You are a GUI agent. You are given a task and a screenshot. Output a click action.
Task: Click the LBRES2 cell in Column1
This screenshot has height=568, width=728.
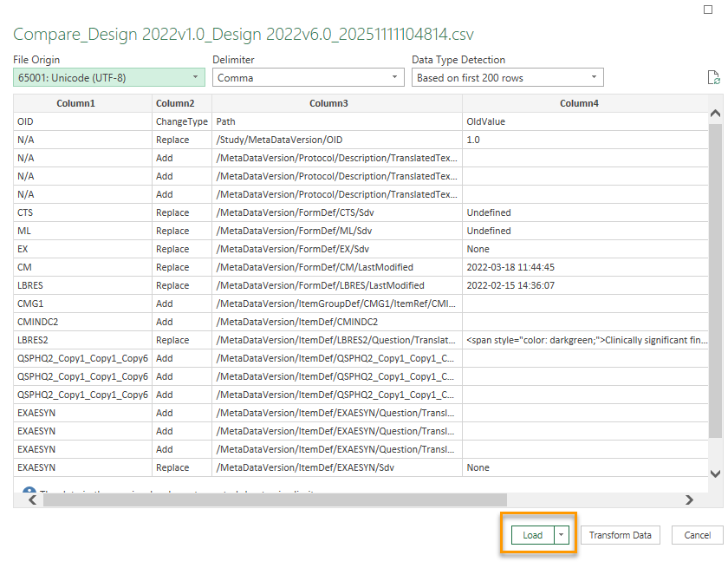35,340
